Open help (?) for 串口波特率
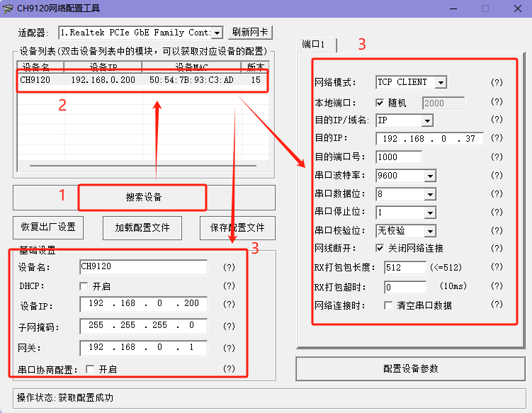 pyautogui.click(x=497, y=175)
